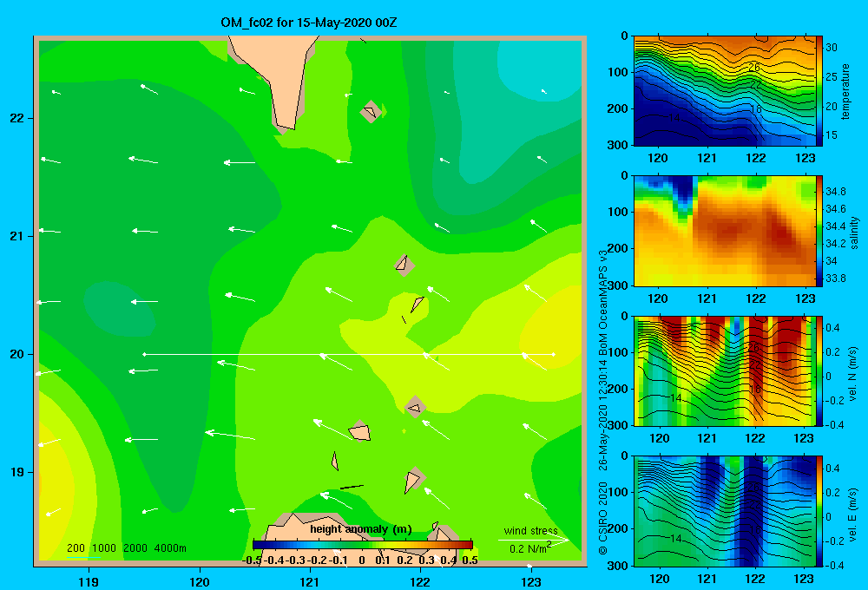The height and width of the screenshot is (590, 868).
Task: Open the vel. E depth-section panel
Action: [x=724, y=511]
